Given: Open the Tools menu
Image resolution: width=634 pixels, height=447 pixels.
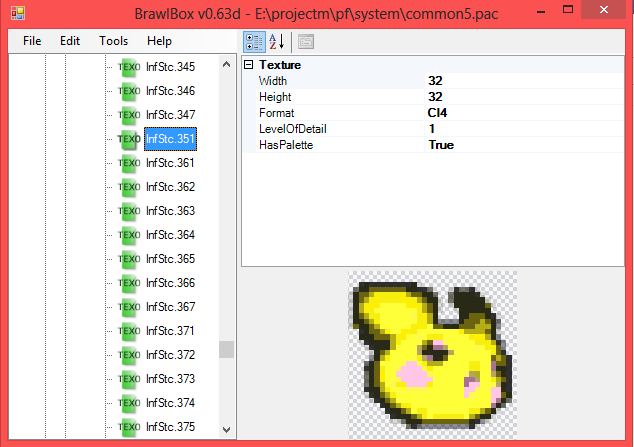Looking at the screenshot, I should [x=114, y=41].
